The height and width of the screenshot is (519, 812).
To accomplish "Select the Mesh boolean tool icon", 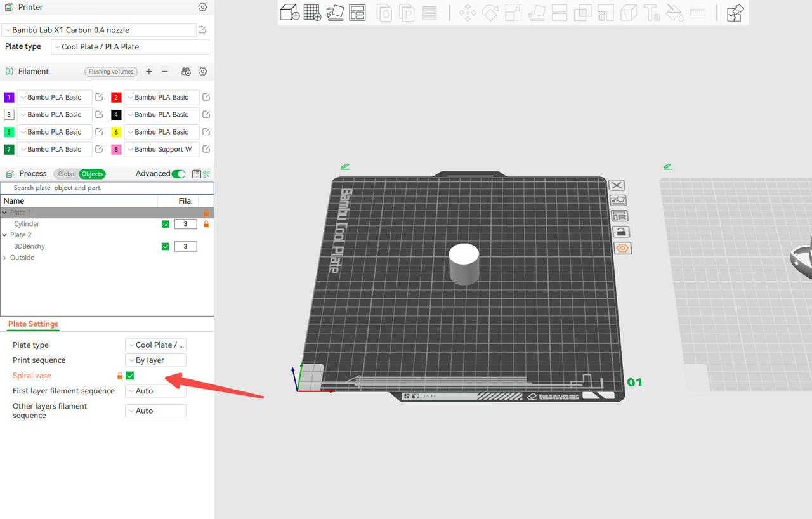I will (582, 13).
